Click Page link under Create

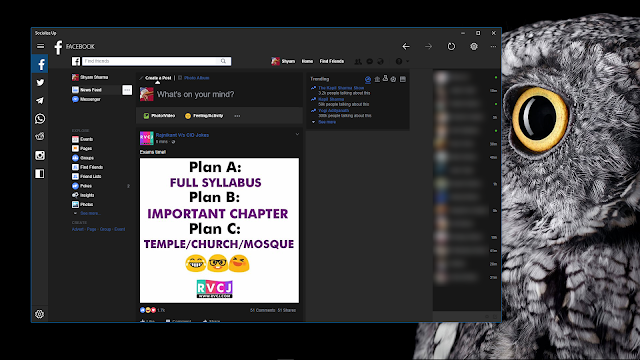91,229
